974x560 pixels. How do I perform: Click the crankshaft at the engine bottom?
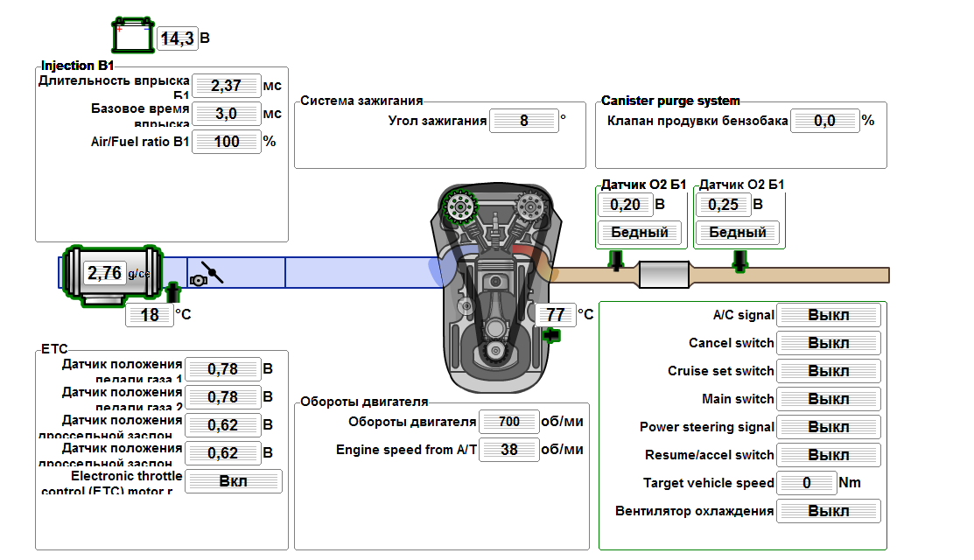point(495,351)
